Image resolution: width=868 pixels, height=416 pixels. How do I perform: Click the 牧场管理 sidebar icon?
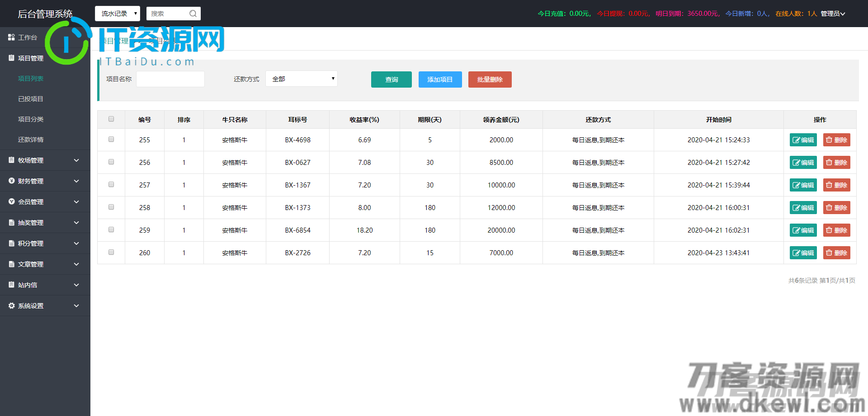12,160
